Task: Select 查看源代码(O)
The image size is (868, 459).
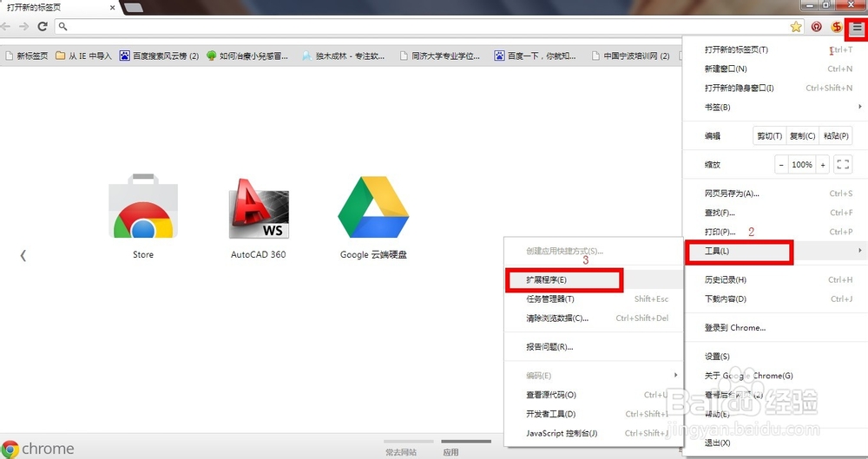Action: [594, 395]
